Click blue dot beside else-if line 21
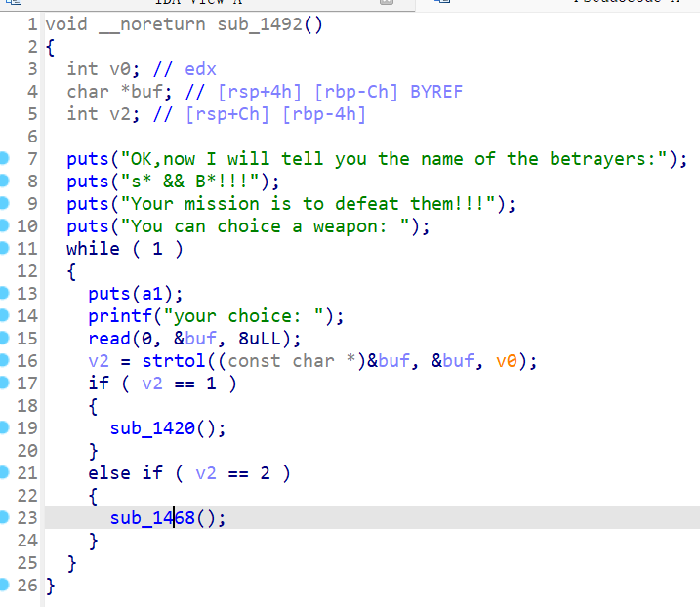This screenshot has height=607, width=700. [6, 472]
